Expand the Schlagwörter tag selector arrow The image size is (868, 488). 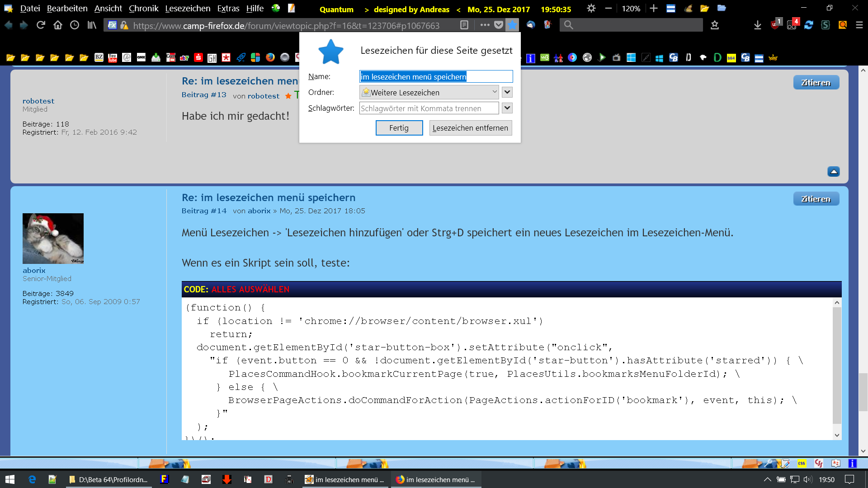point(507,108)
